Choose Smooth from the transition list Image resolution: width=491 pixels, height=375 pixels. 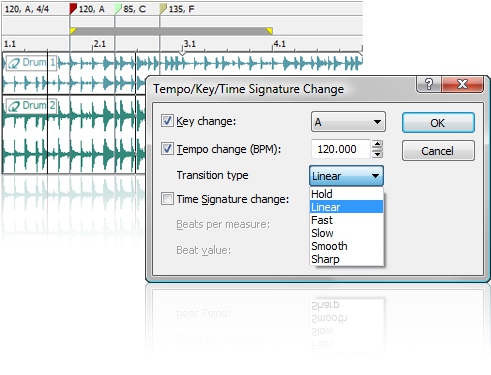click(x=347, y=246)
